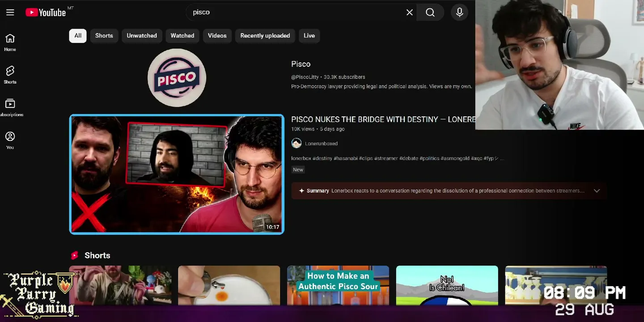Viewport: 644px width, 322px height.
Task: Expand the video Summary chevron
Action: coord(597,191)
